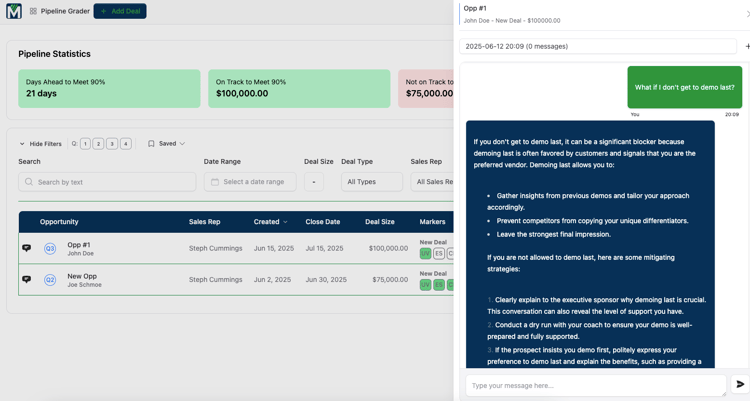Image resolution: width=750 pixels, height=401 pixels.
Task: Click the On Track to Meet 90% card
Action: [x=299, y=89]
